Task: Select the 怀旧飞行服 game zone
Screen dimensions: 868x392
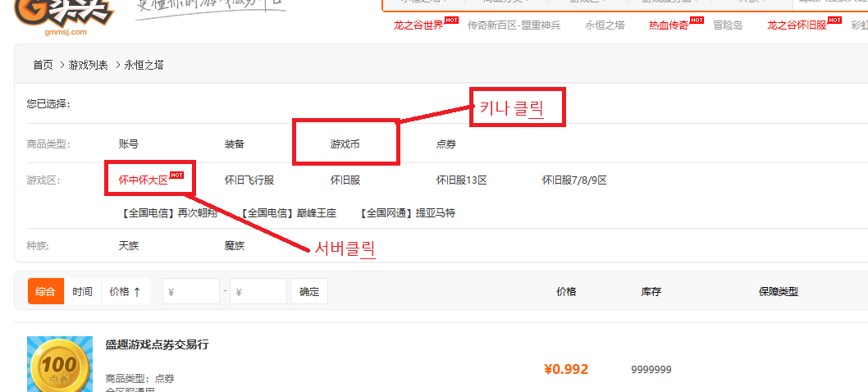Action: pyautogui.click(x=249, y=180)
